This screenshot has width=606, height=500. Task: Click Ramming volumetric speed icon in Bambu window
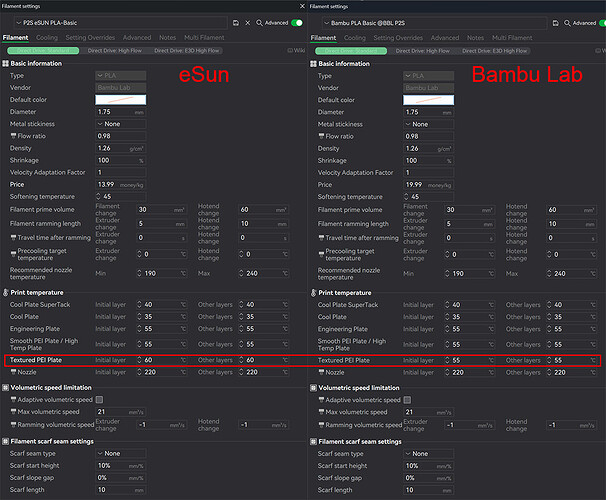coord(321,425)
